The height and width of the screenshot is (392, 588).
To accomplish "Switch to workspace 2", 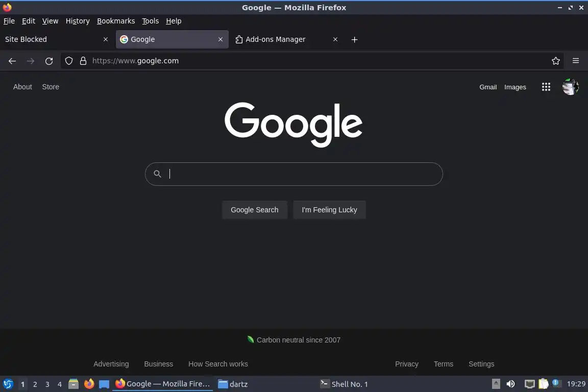I will tap(35, 384).
